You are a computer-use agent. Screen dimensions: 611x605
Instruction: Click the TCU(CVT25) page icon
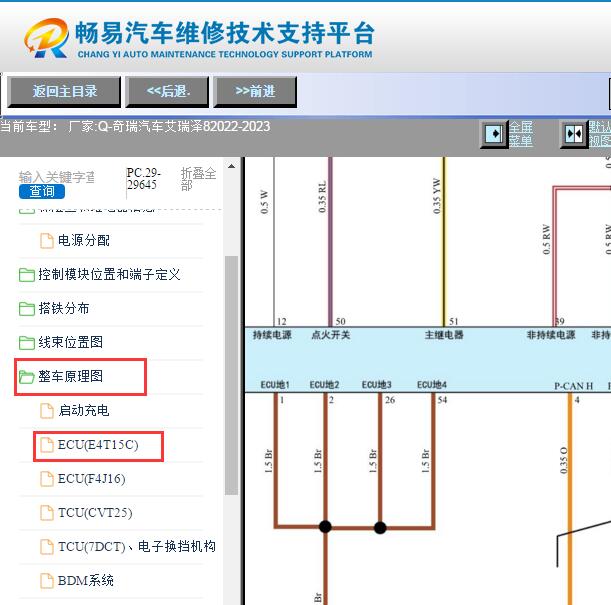(x=47, y=513)
